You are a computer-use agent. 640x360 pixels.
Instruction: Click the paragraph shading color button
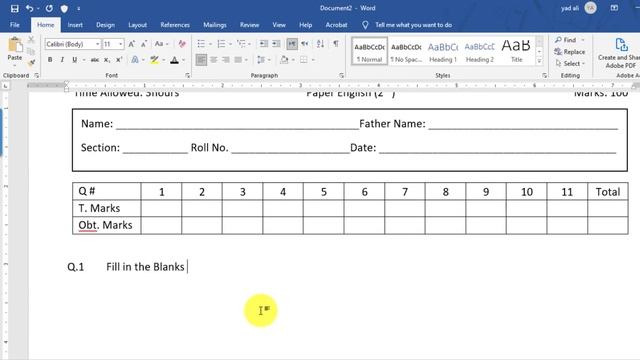click(x=284, y=60)
